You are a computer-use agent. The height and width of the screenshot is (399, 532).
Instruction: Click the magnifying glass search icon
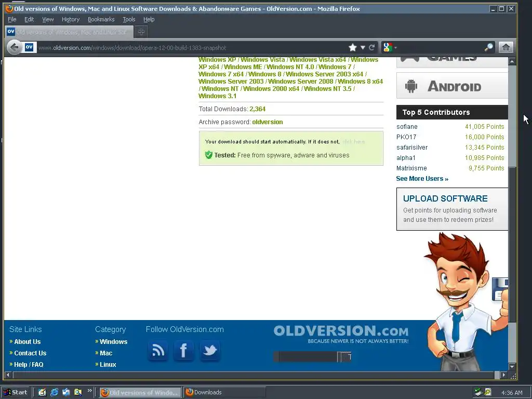click(488, 47)
